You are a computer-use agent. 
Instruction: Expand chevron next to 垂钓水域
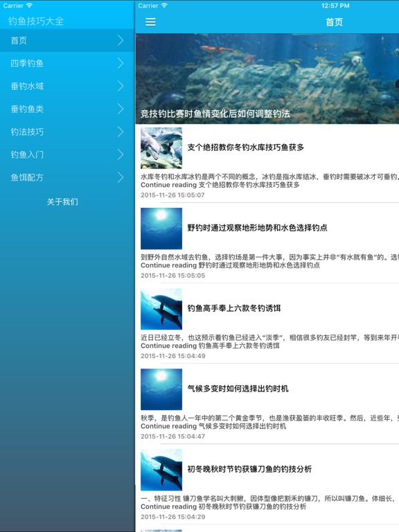pyautogui.click(x=121, y=86)
